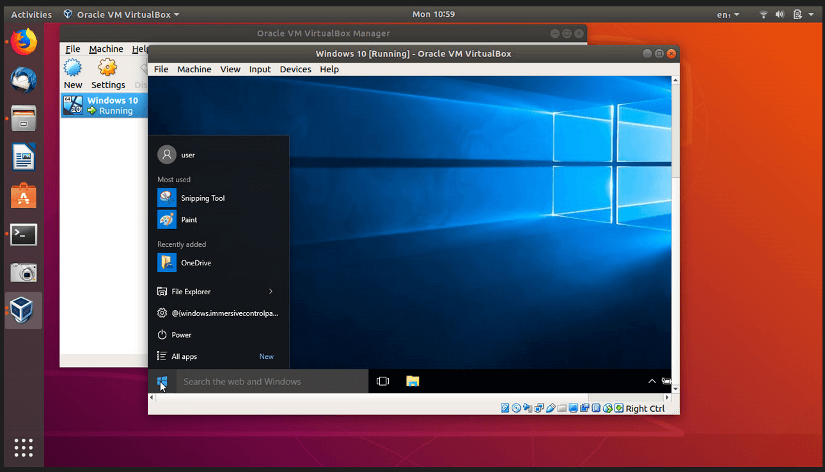Open OneDrive from Recently added
Image resolution: width=825 pixels, height=472 pixels.
[218, 263]
